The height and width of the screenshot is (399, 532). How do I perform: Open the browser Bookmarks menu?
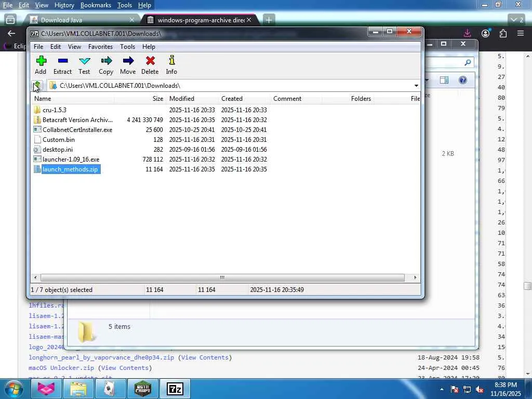coord(96,5)
